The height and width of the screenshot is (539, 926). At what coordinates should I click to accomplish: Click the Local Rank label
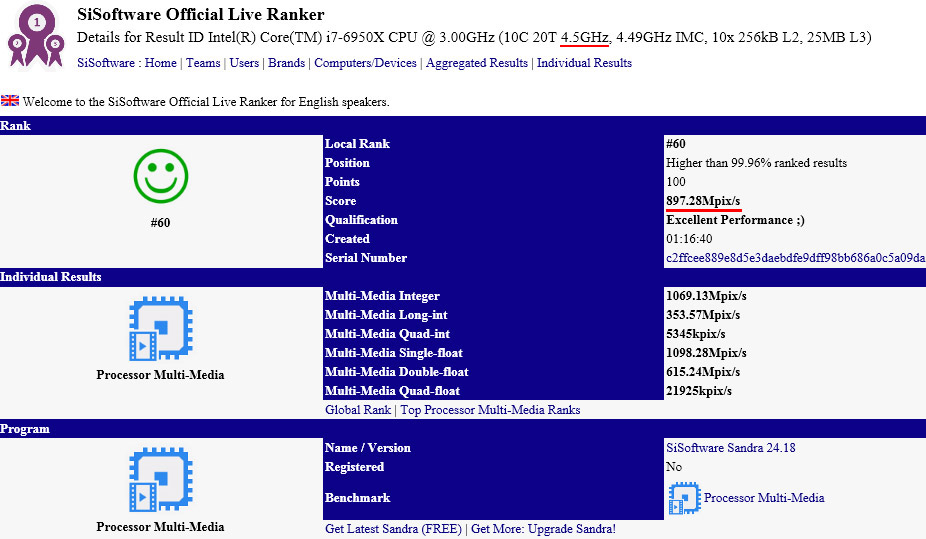357,143
